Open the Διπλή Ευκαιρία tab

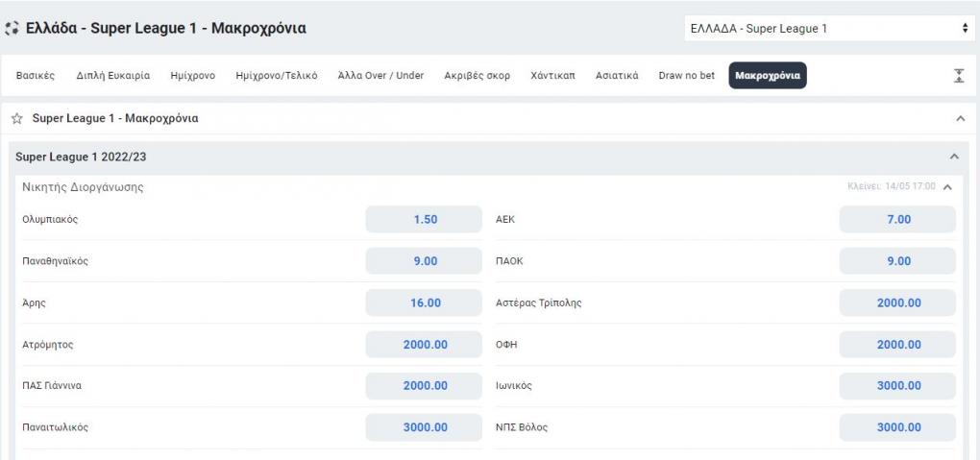tap(113, 76)
